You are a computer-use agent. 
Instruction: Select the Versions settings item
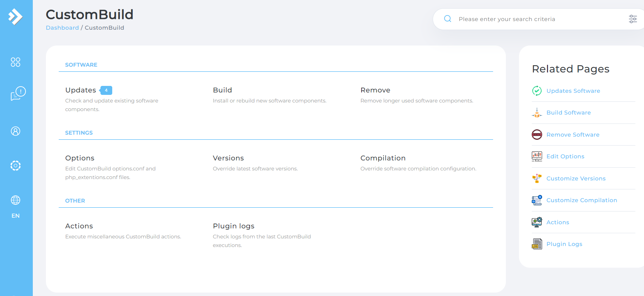(x=228, y=158)
